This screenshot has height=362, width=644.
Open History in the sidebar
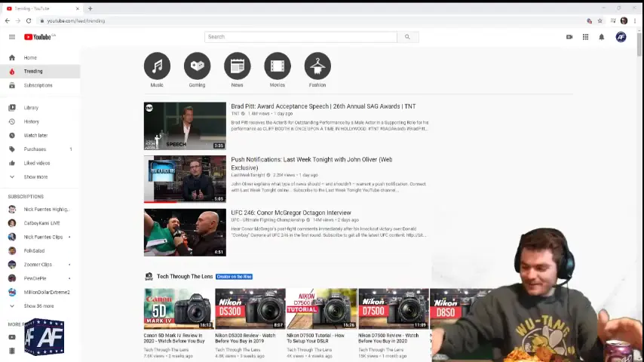click(x=31, y=121)
